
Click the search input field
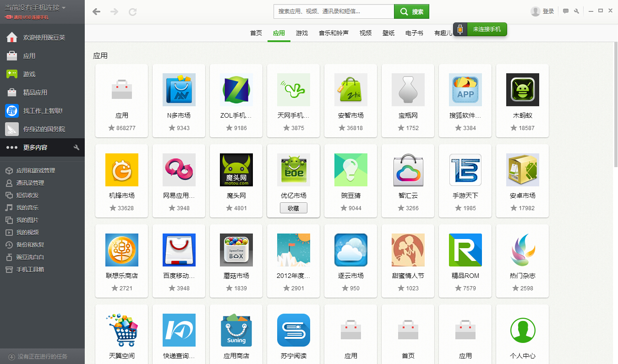pyautogui.click(x=334, y=11)
